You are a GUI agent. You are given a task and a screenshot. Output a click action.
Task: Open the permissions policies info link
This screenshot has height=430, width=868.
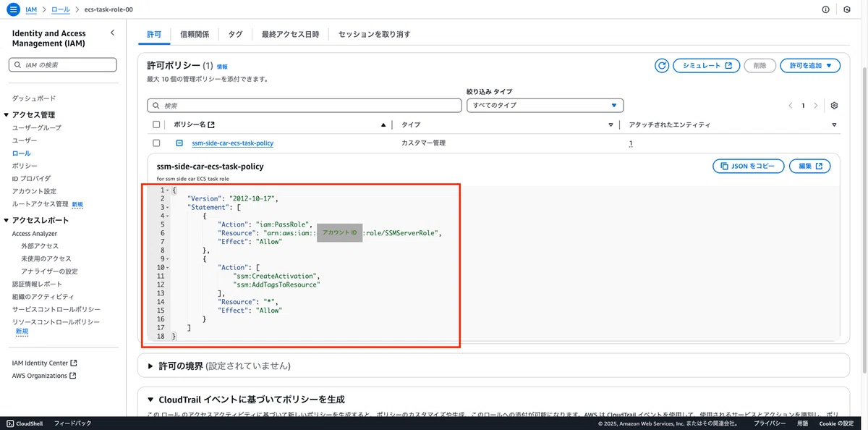click(x=222, y=67)
